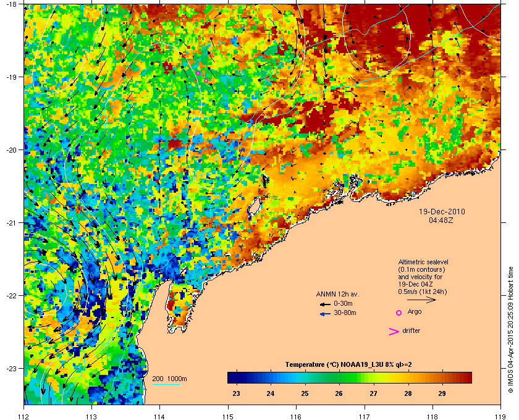Click the IMOS copyright timestamp text
Viewport: 519px width, 420px height.
coord(510,329)
